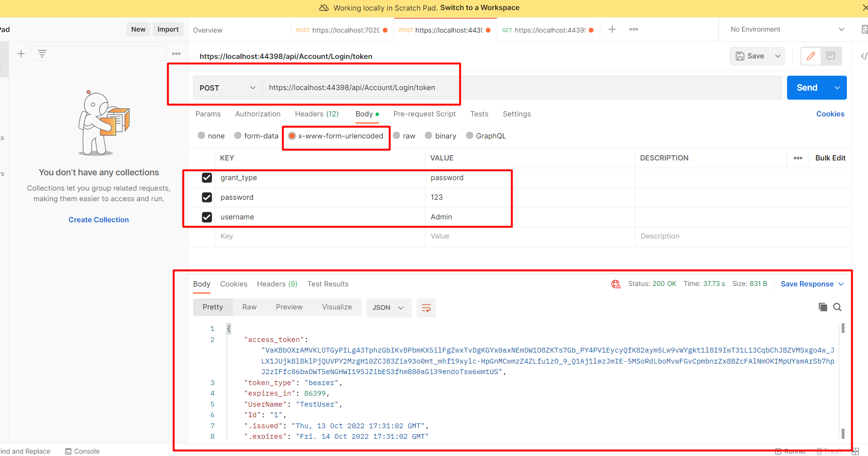Screen dimensions: 868x456
Task: Select the none body type
Action: (x=202, y=136)
